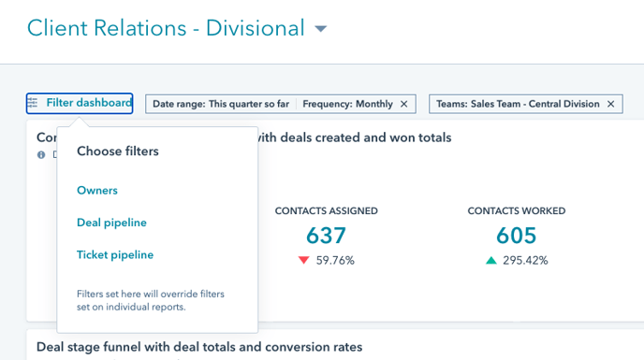Open Teams: Sales Team - Central Division filter
Image resolution: width=644 pixels, height=360 pixels.
click(518, 105)
